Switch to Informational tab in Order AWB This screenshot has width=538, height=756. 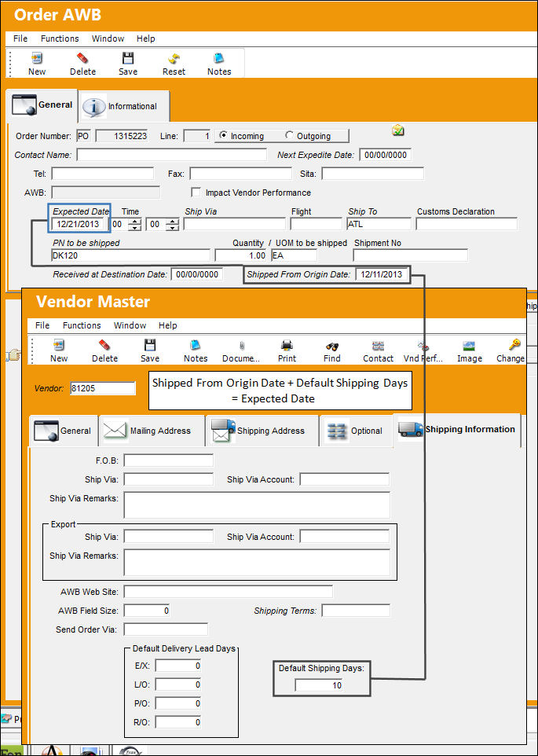(x=124, y=106)
